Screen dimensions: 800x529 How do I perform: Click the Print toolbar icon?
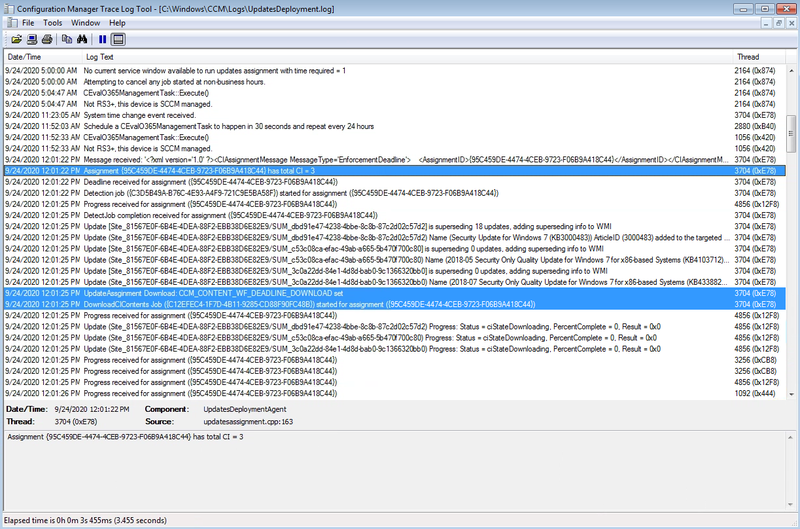click(x=47, y=39)
